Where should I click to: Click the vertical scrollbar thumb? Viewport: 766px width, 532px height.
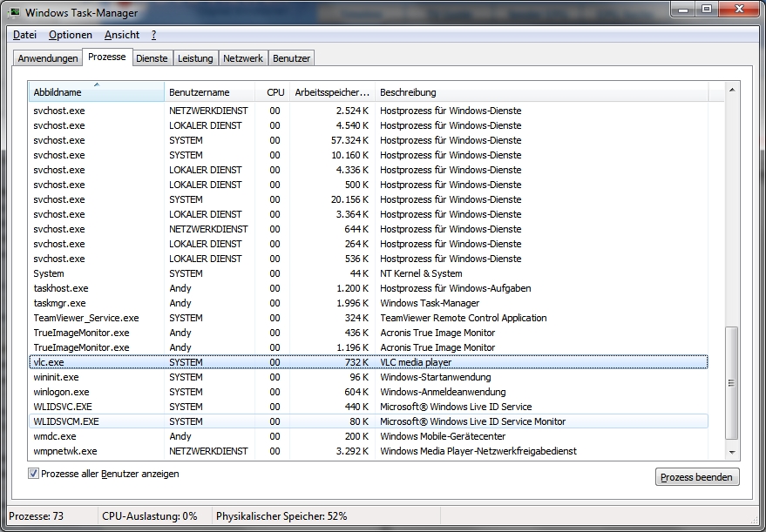732,383
